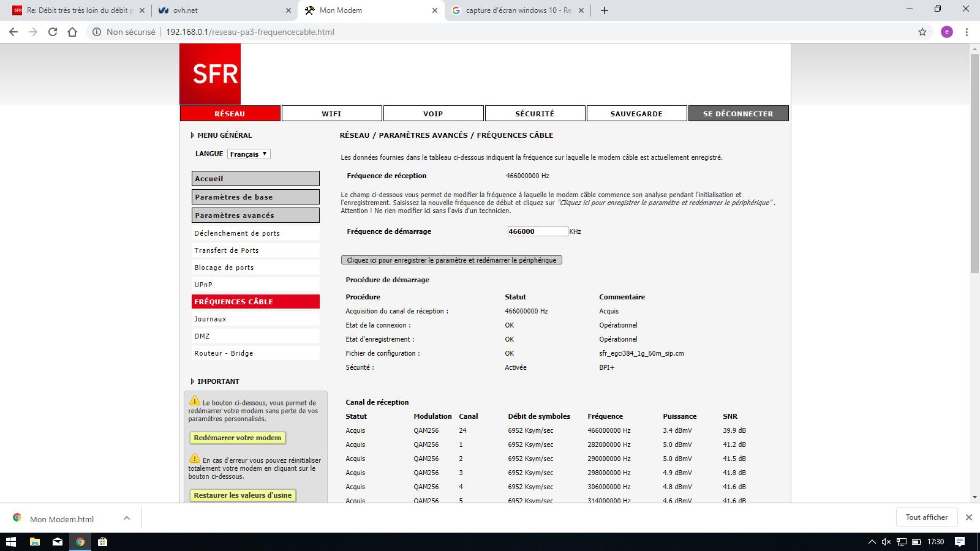The image size is (980, 551).
Task: Open the Chrome three-dot menu
Action: point(967,32)
